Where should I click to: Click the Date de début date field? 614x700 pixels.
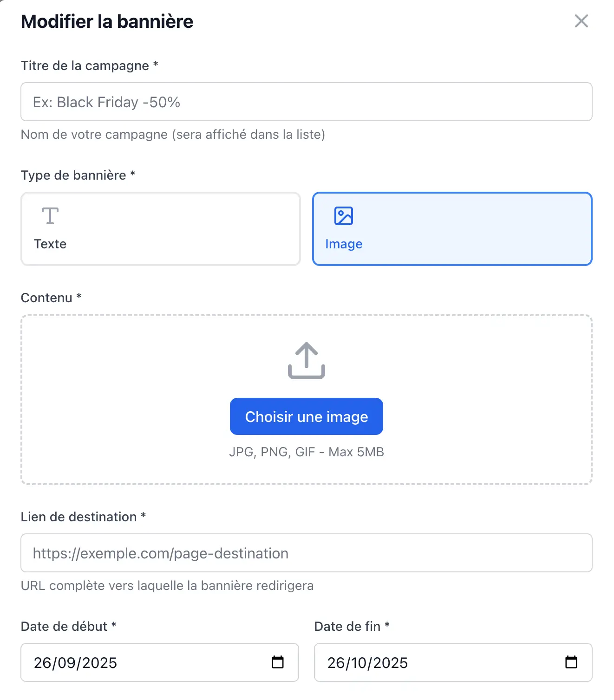pos(139,662)
